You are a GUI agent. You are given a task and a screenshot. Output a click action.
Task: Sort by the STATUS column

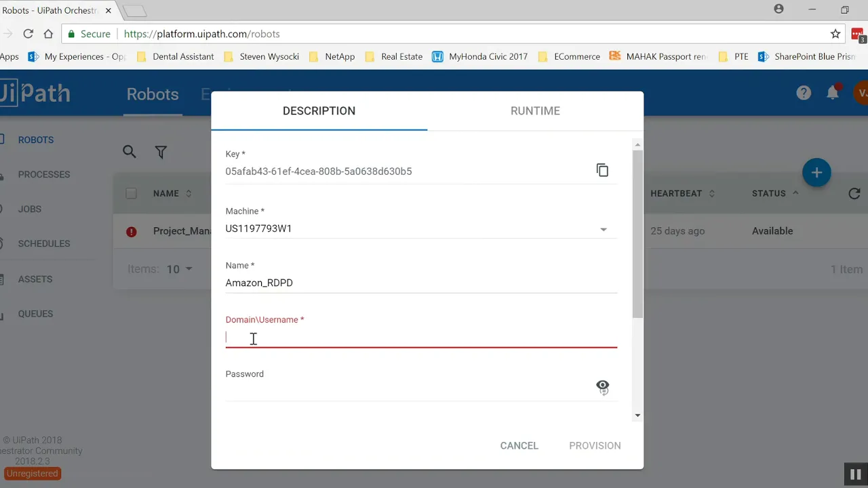click(x=775, y=193)
